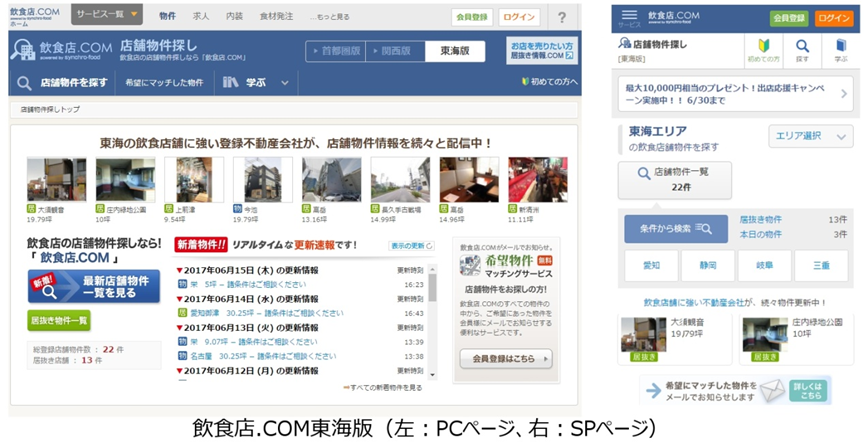Click the 飲食店.COM home logo on PC page
The height and width of the screenshot is (448, 868).
pyautogui.click(x=34, y=16)
